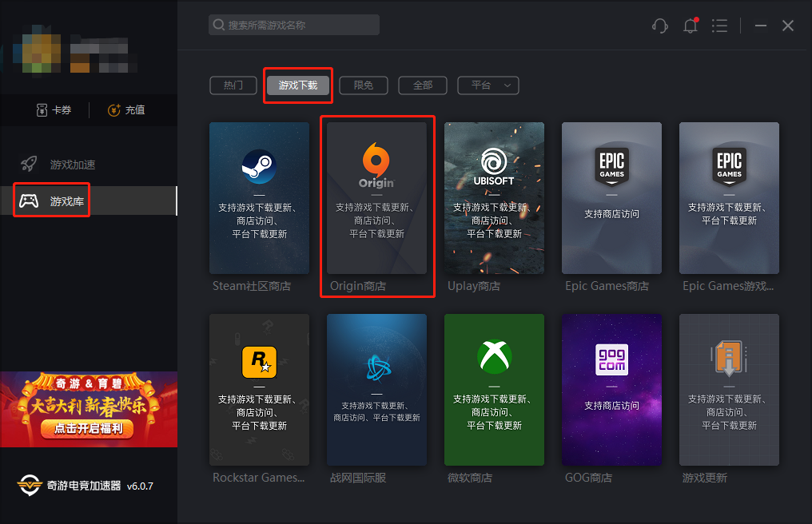Select the 热门 filter tab
The image size is (812, 524).
tap(233, 85)
